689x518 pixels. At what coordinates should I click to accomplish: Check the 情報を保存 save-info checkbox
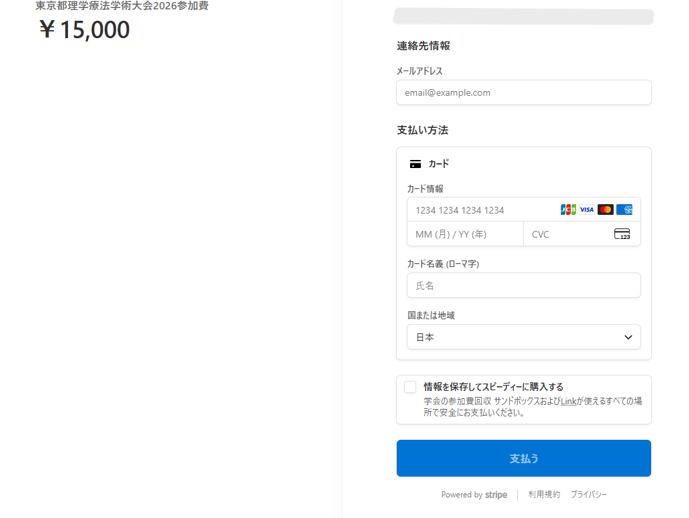(410, 387)
